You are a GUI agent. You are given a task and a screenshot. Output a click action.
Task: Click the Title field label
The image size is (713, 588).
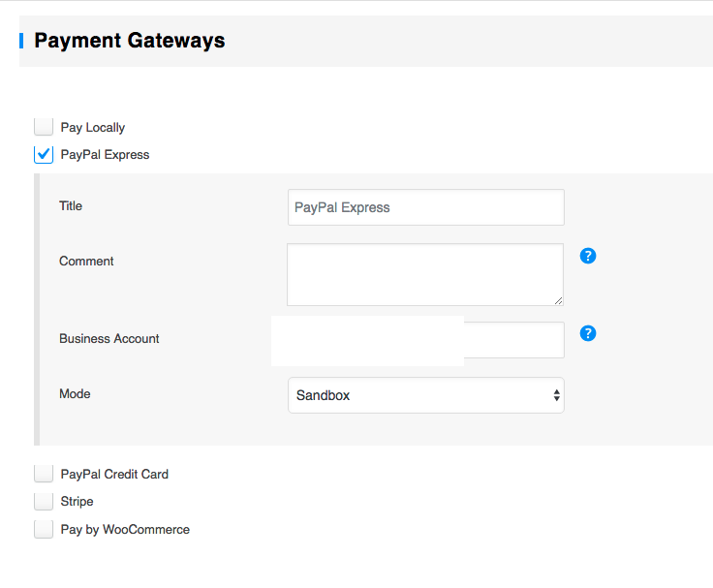71,205
